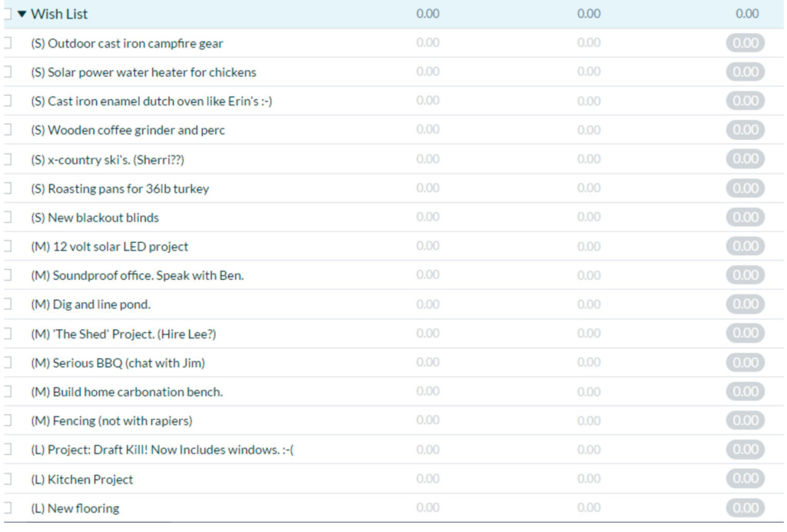Select '(S) Solar power water heater for chickens'
Screen dimensions: 787x532
point(144,72)
